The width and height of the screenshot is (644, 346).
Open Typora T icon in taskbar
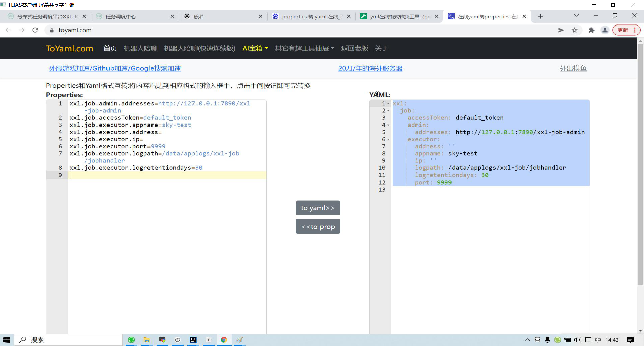[x=209, y=340]
